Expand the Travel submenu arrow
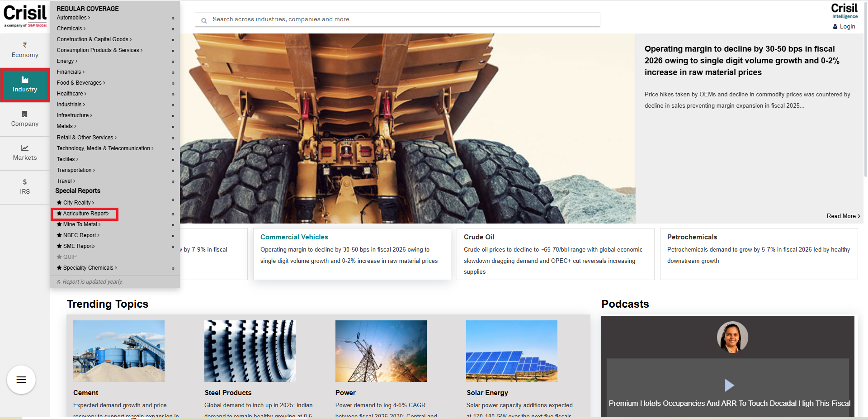868x419 pixels. (x=173, y=181)
